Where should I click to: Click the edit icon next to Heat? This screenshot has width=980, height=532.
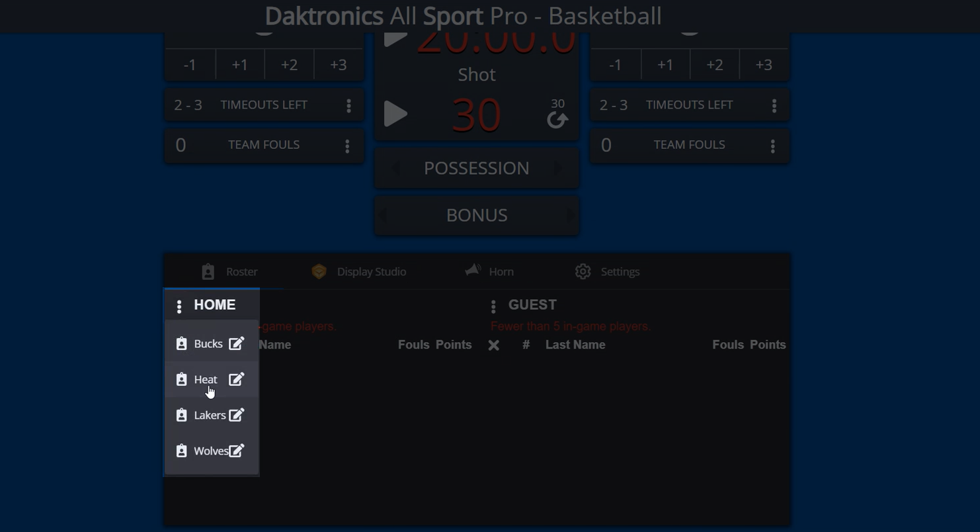(x=236, y=379)
